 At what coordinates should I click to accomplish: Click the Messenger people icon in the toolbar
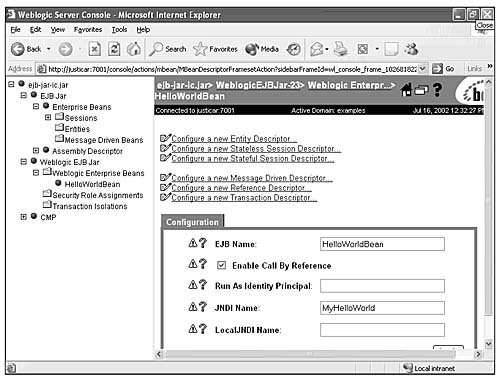click(411, 49)
